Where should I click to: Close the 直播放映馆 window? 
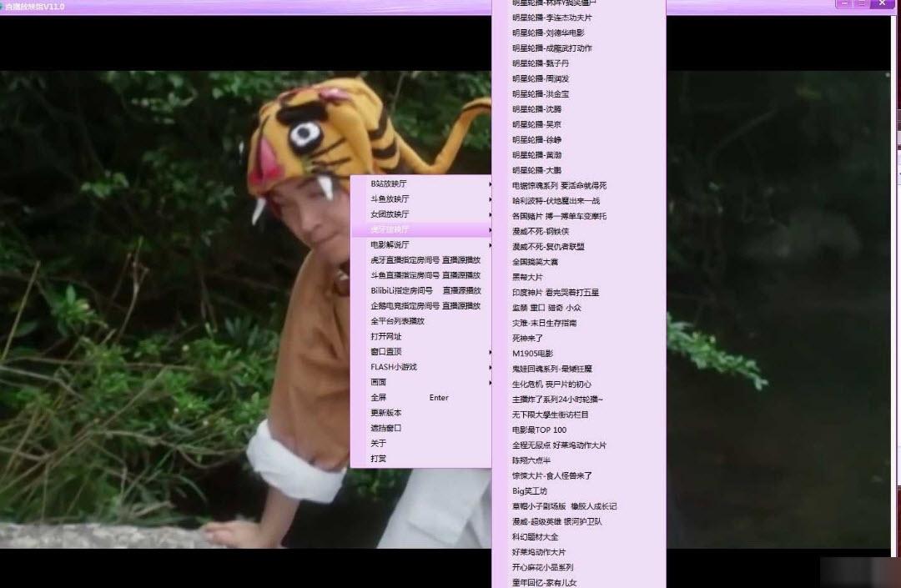(882, 3)
